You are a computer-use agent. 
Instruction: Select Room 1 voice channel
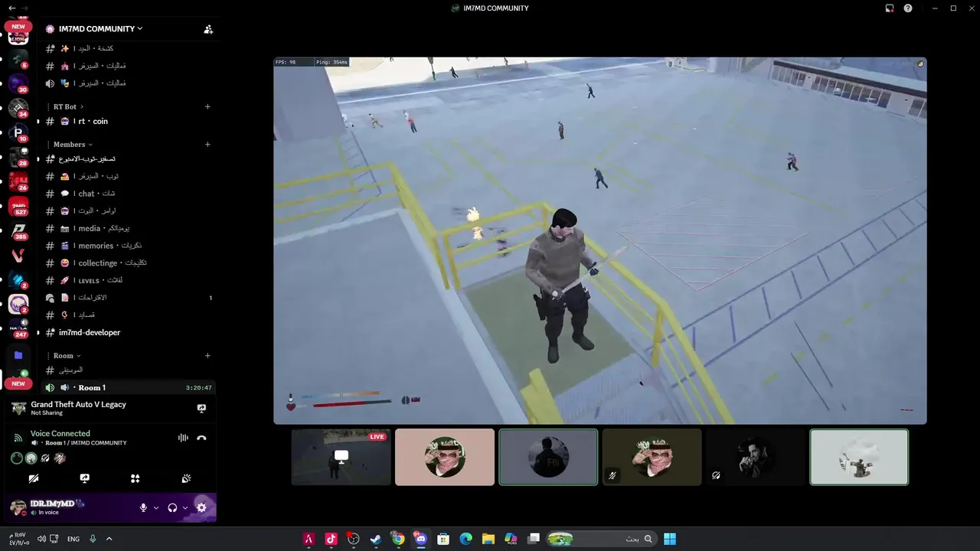(x=127, y=388)
